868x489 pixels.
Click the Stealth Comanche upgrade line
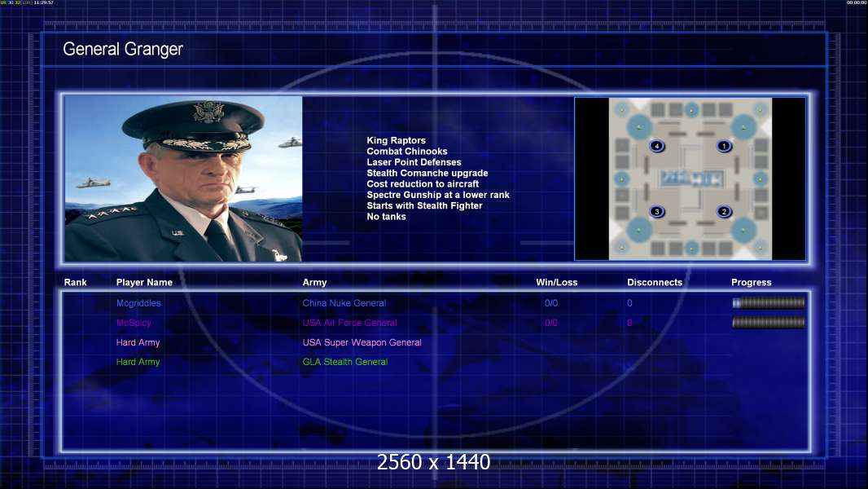tap(427, 174)
